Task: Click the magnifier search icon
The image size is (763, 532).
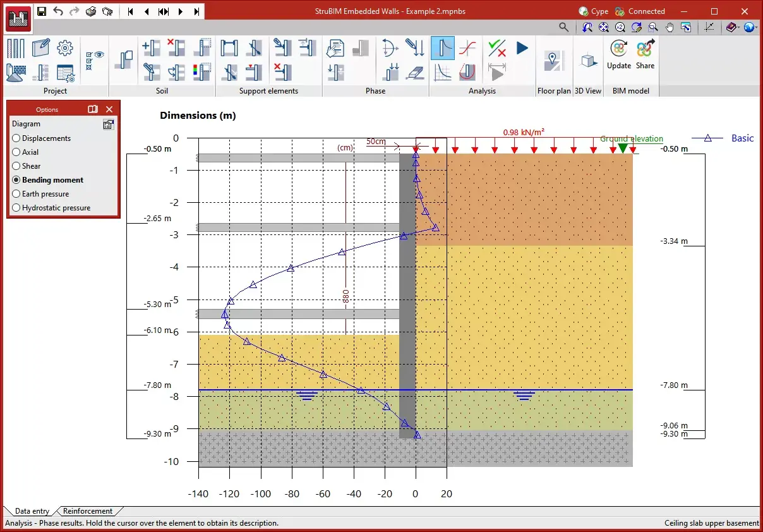Action: (x=564, y=27)
